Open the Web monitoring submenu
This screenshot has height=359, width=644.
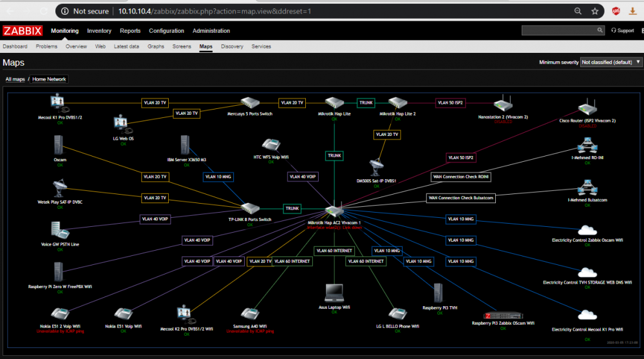click(100, 46)
